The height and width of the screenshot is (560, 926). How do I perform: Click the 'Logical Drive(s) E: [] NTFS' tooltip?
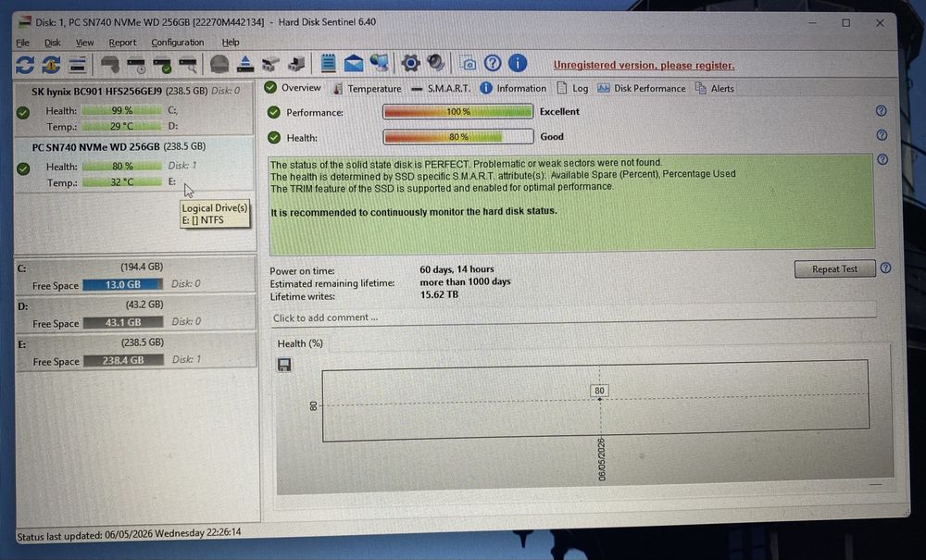coord(215,214)
